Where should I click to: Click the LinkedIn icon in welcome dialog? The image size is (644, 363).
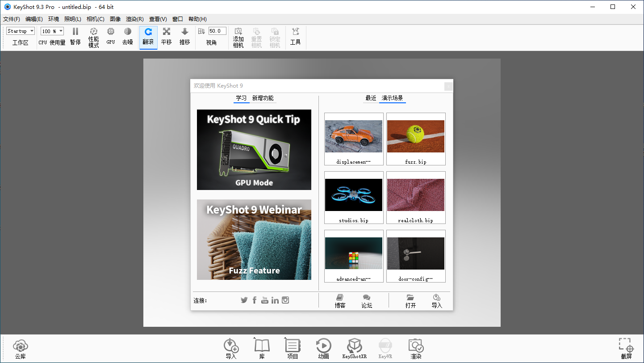pos(275,300)
